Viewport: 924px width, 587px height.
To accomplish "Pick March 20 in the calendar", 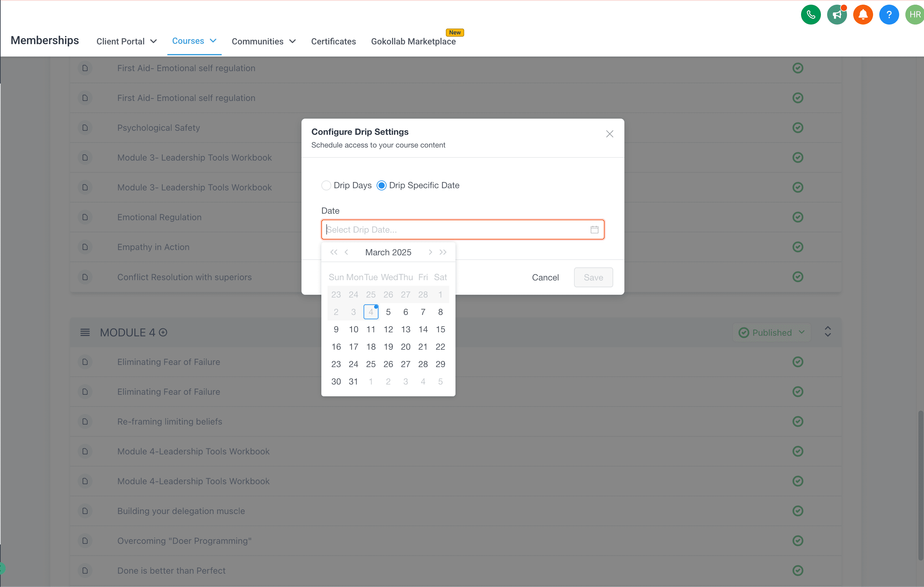I will [x=405, y=347].
